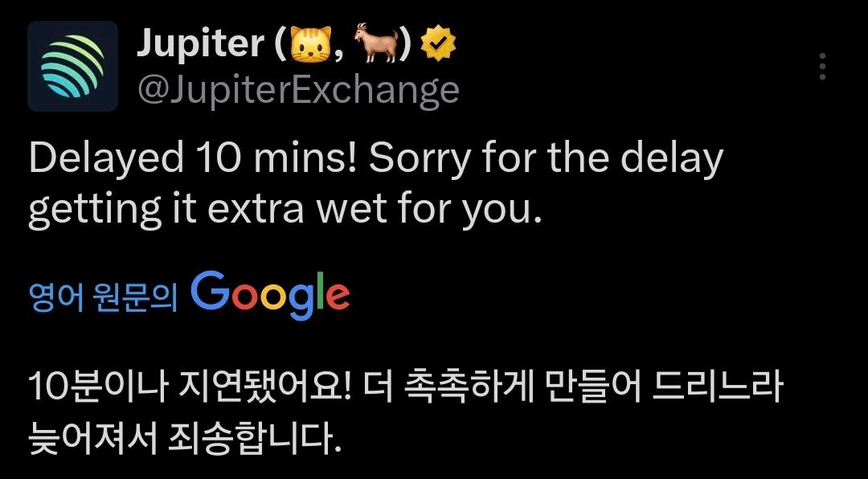Open the three-dot more options menu
The height and width of the screenshot is (479, 868).
coord(822,67)
